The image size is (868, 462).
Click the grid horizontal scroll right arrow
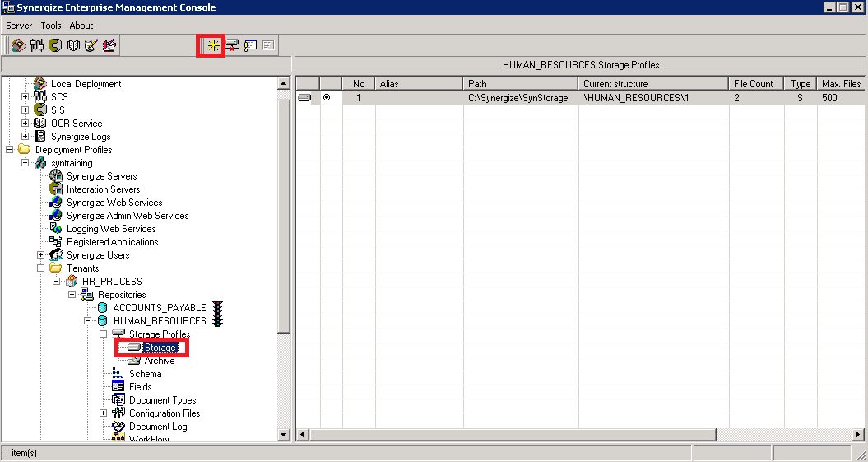tap(858, 434)
